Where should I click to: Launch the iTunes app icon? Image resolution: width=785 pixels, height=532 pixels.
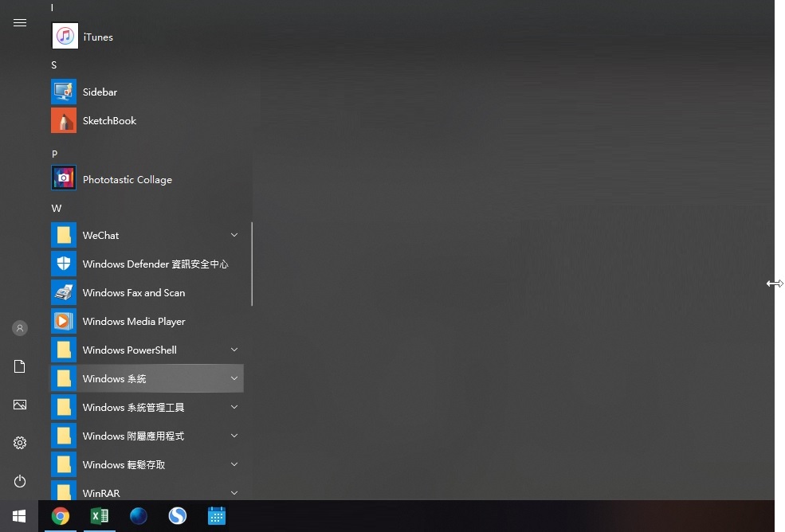65,36
